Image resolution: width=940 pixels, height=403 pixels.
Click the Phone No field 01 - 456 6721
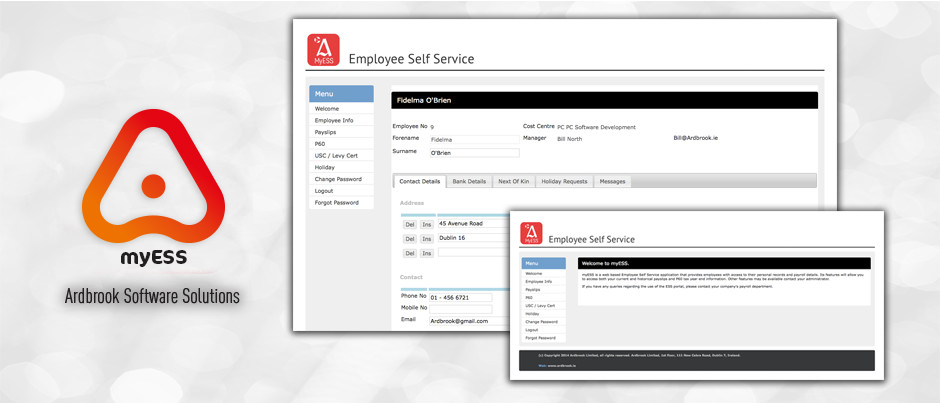[460, 297]
